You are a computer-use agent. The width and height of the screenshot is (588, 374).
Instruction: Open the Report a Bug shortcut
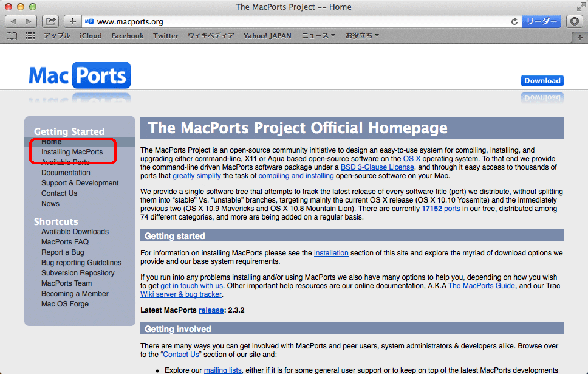coord(63,252)
